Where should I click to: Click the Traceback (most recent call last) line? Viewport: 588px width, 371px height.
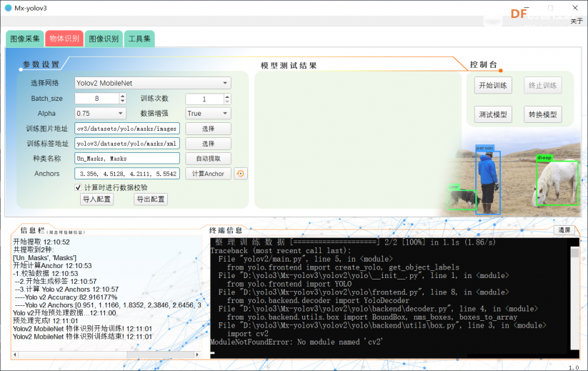281,251
